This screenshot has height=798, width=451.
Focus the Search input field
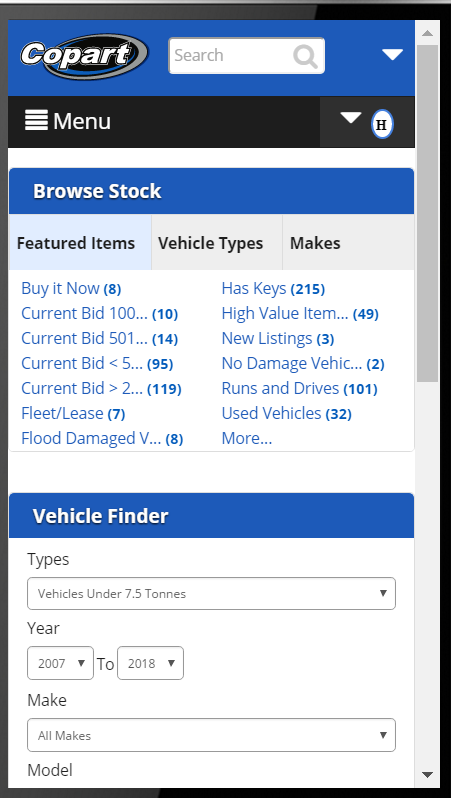tap(247, 55)
